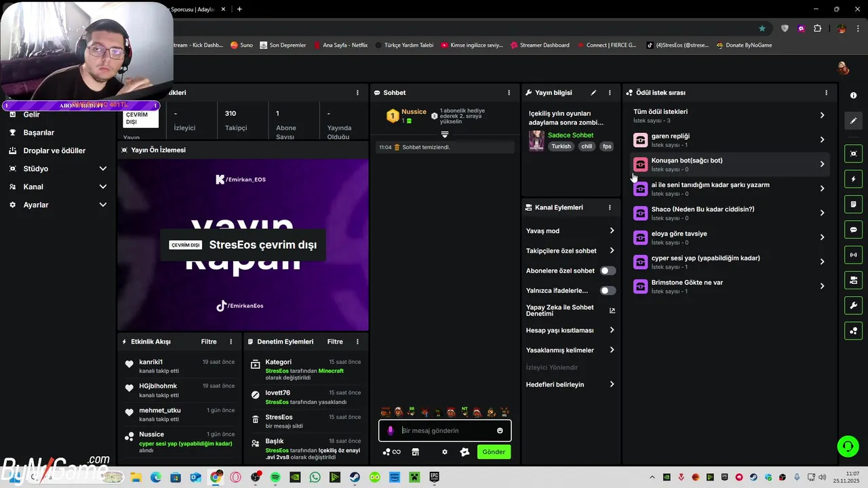The height and width of the screenshot is (488, 868).
Task: Open Başarılar sidebar link
Action: 39,133
